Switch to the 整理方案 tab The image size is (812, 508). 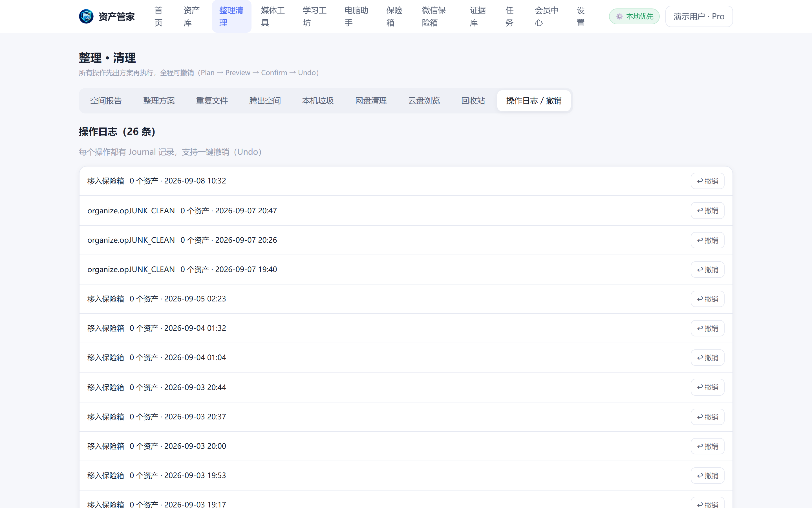(159, 100)
